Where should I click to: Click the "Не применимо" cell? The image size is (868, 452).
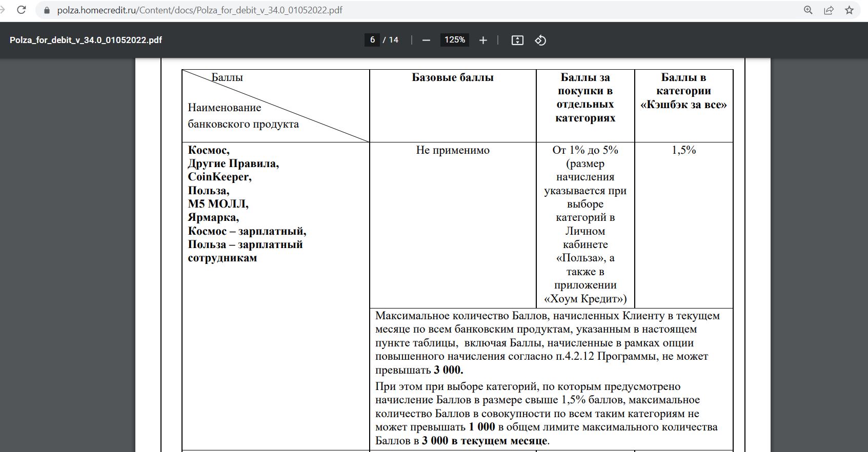453,150
